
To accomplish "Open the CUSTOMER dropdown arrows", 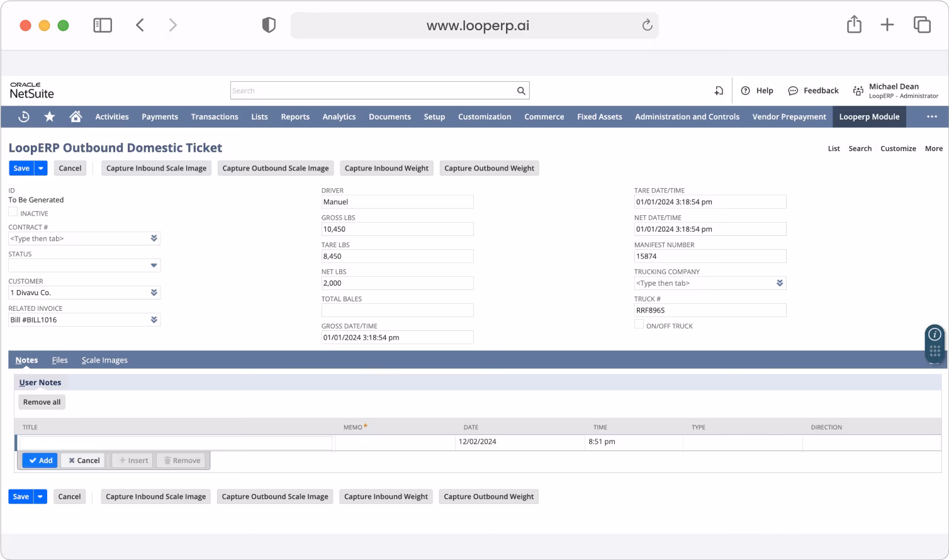I will pyautogui.click(x=154, y=293).
